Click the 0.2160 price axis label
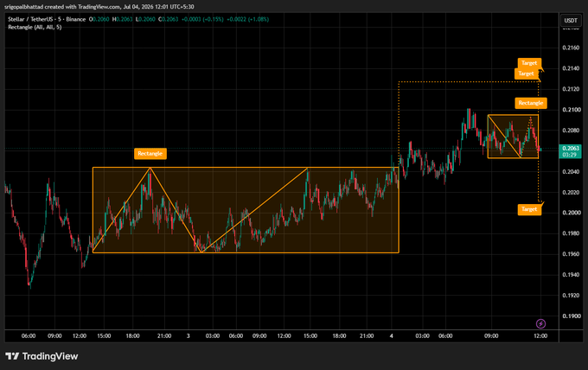The image size is (588, 370). pyautogui.click(x=571, y=48)
